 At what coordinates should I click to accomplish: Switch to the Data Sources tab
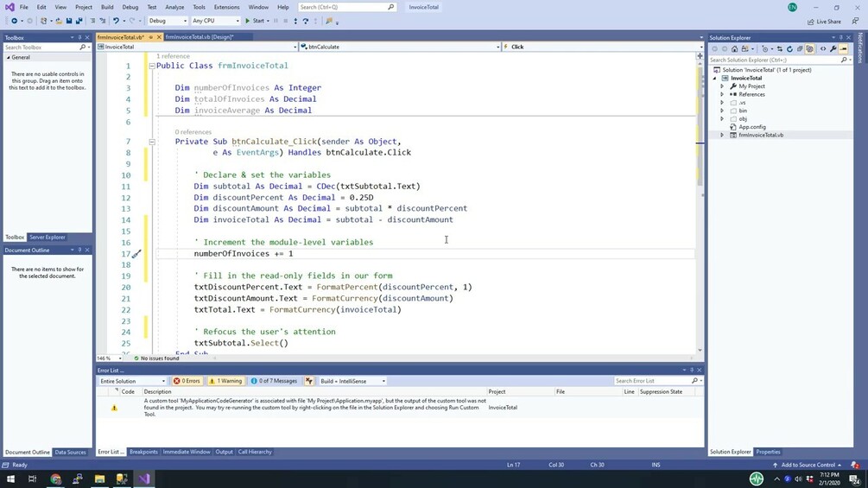[70, 453]
